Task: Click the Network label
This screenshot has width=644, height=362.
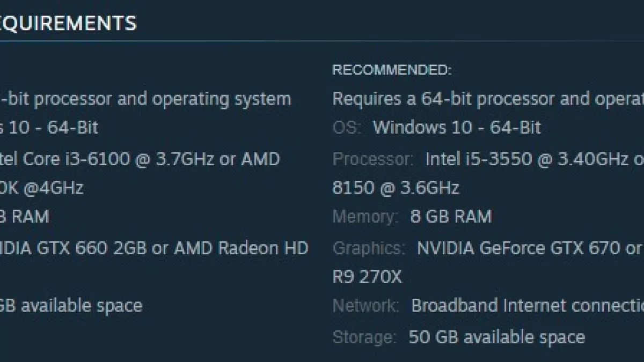Action: click(366, 306)
